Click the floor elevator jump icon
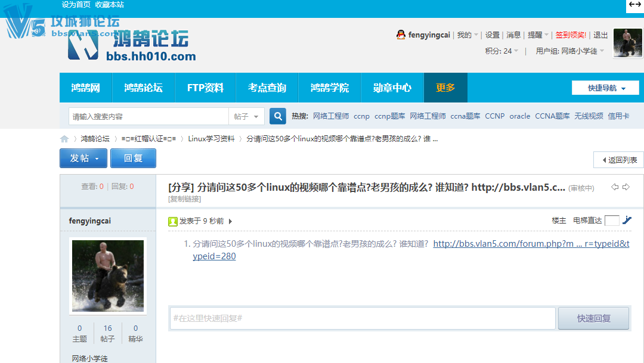The height and width of the screenshot is (363, 644). 627,221
